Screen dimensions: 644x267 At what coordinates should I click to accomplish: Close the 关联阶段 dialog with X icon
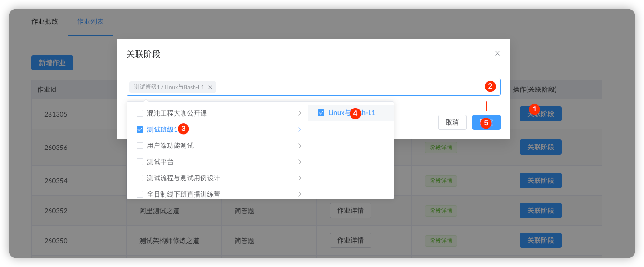tap(497, 53)
